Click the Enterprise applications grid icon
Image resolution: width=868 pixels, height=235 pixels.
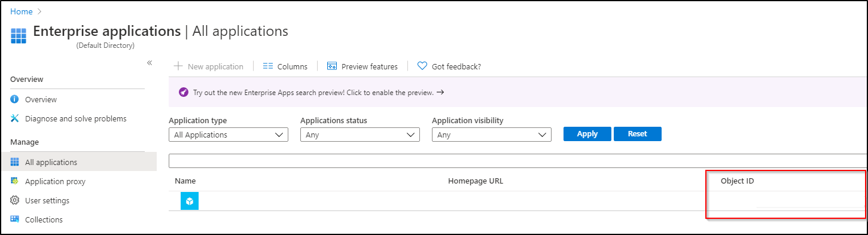19,35
